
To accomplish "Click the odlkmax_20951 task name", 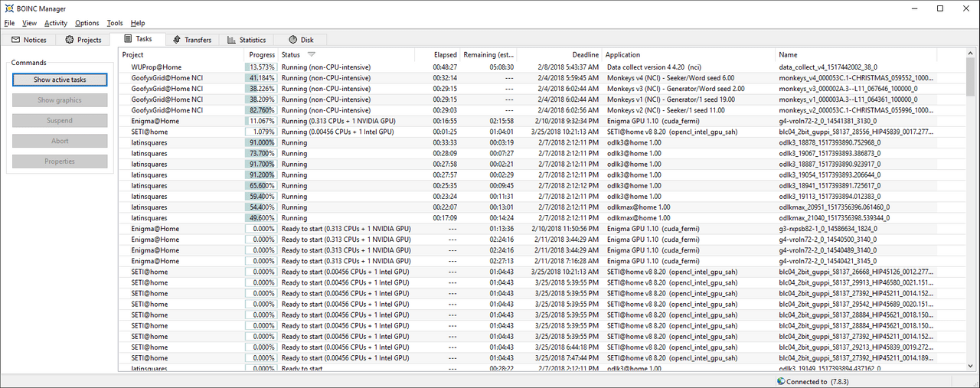I will (834, 207).
